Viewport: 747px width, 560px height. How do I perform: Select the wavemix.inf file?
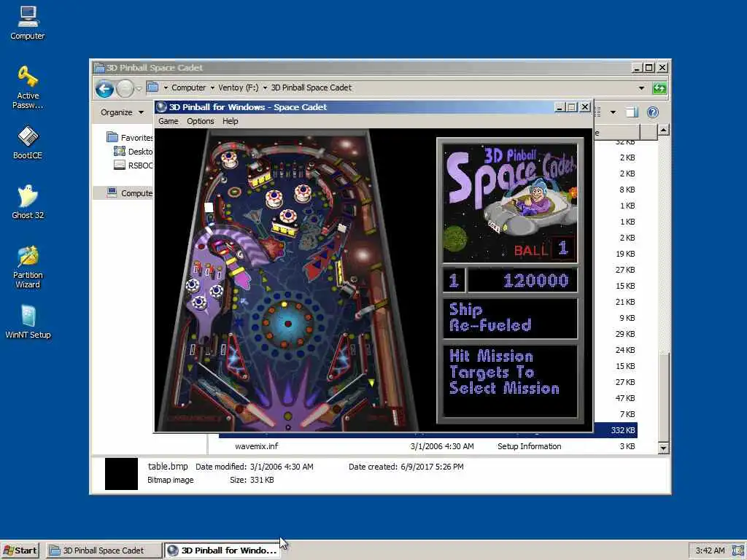click(x=256, y=446)
